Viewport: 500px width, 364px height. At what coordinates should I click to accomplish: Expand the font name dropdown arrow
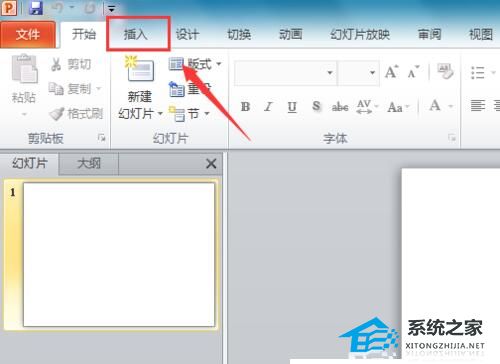(x=330, y=72)
